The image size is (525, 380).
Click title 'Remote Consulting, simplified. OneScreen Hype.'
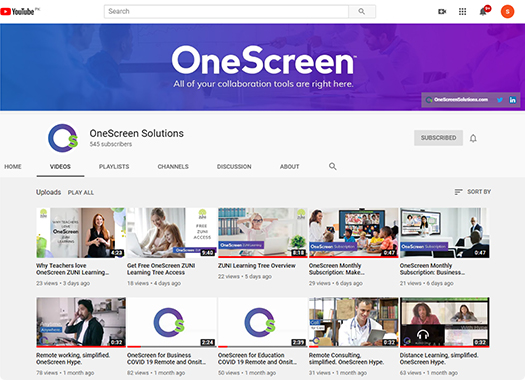[346, 359]
